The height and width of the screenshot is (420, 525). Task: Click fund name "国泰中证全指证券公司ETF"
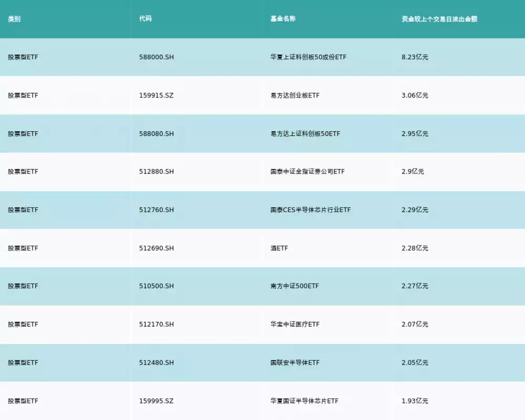pos(307,172)
